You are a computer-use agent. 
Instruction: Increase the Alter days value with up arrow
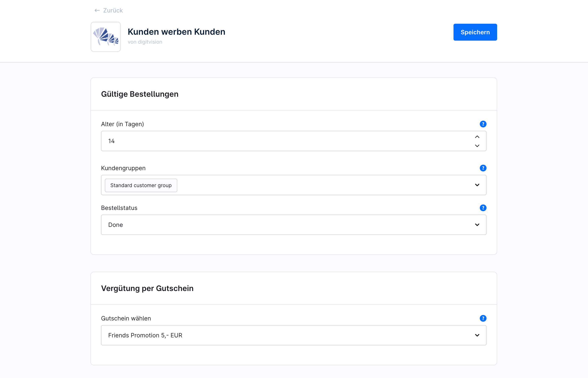coord(477,137)
